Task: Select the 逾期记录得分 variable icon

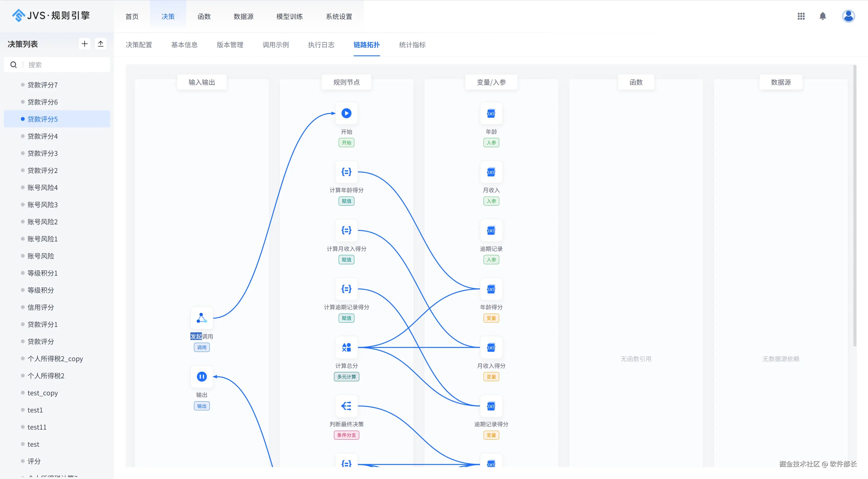Action: 491,406
